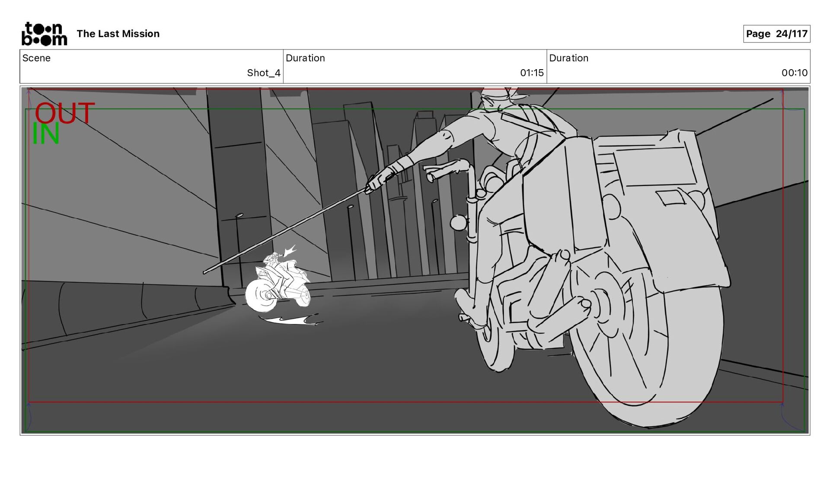Click the duration value "00:10"
The image size is (830, 504).
tap(795, 73)
